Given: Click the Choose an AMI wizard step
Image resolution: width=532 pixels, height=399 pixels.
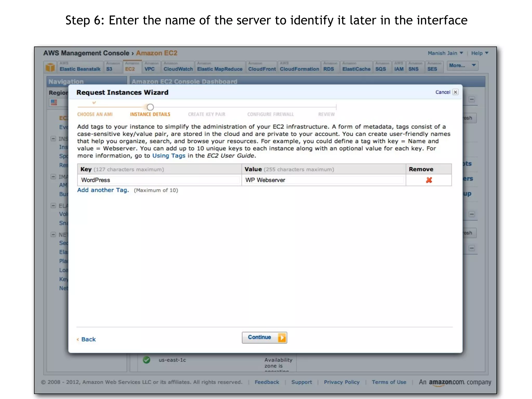Looking at the screenshot, I should tap(95, 114).
